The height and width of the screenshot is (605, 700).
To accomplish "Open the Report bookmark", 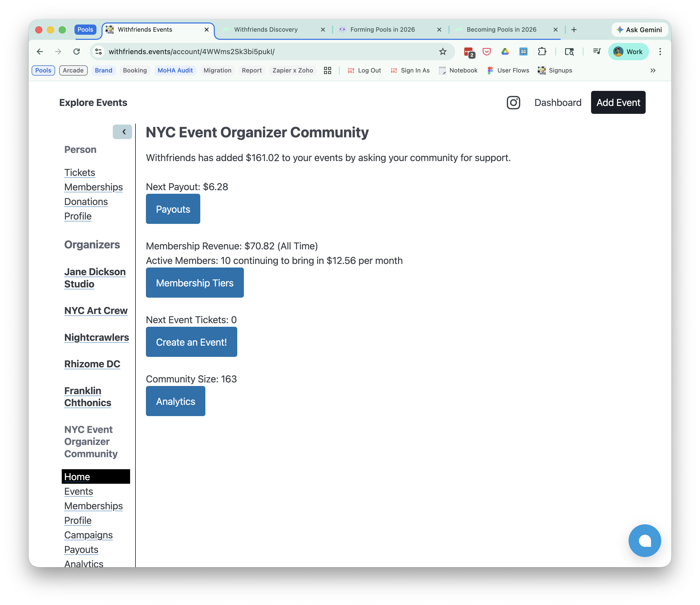I will [252, 70].
